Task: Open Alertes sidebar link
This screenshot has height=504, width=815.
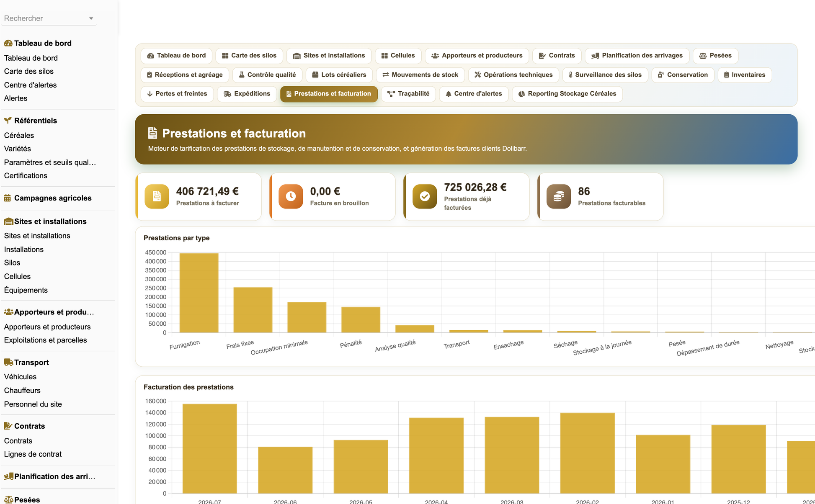Action: coord(15,98)
